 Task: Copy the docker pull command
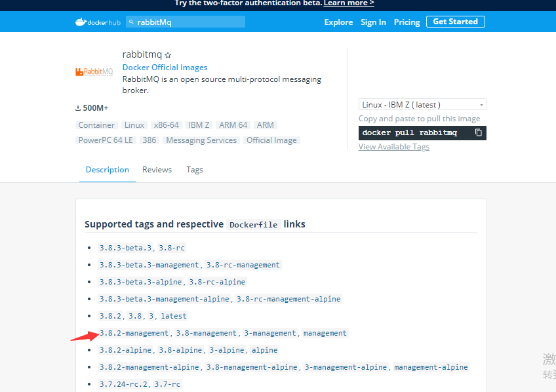coord(479,132)
